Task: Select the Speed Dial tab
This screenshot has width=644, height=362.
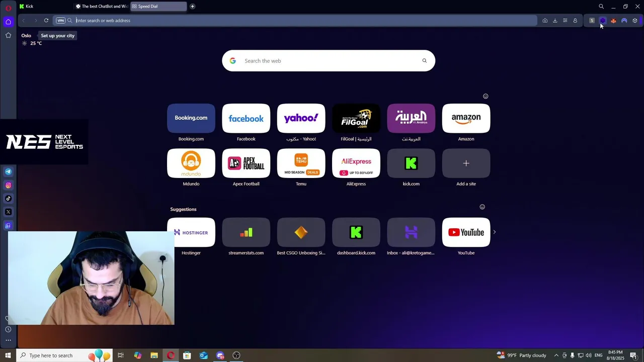Action: (x=158, y=7)
